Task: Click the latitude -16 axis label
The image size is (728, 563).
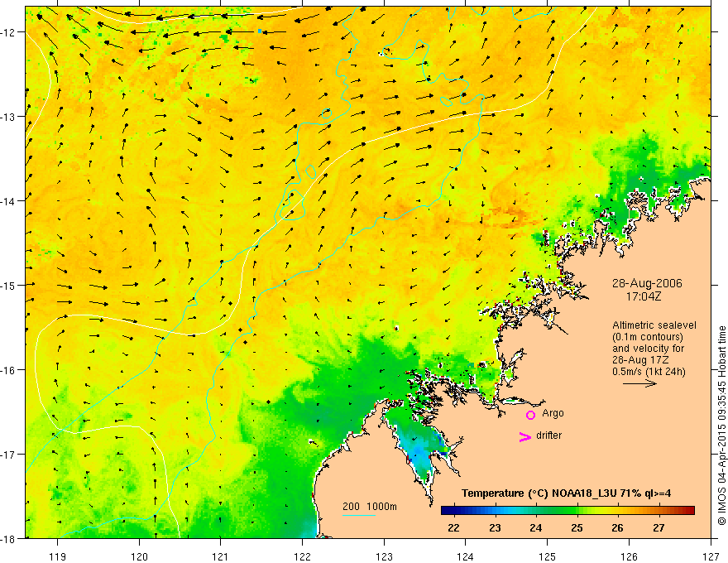Action: tap(9, 370)
